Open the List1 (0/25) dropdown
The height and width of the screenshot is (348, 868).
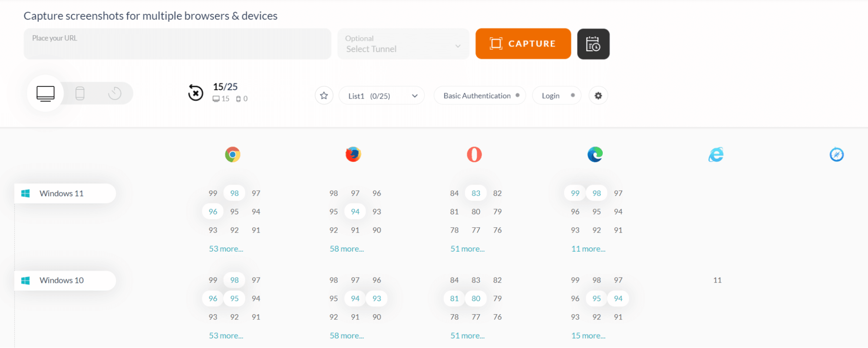click(381, 95)
